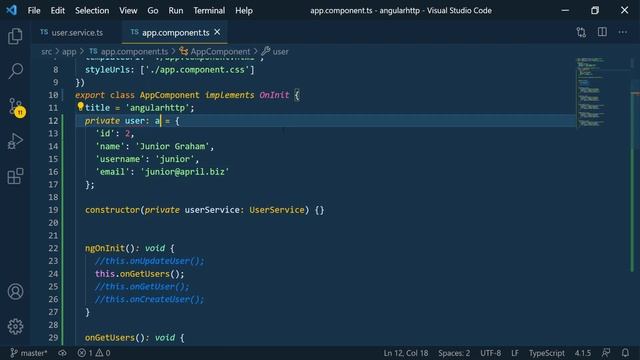Open the Run menu

click(176, 11)
